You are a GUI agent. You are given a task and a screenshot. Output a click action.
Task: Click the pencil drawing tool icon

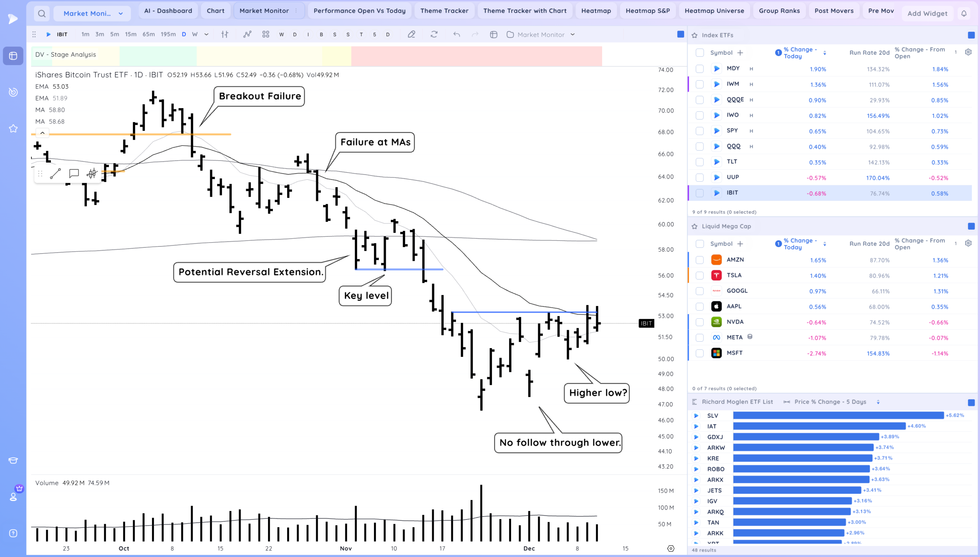[412, 34]
